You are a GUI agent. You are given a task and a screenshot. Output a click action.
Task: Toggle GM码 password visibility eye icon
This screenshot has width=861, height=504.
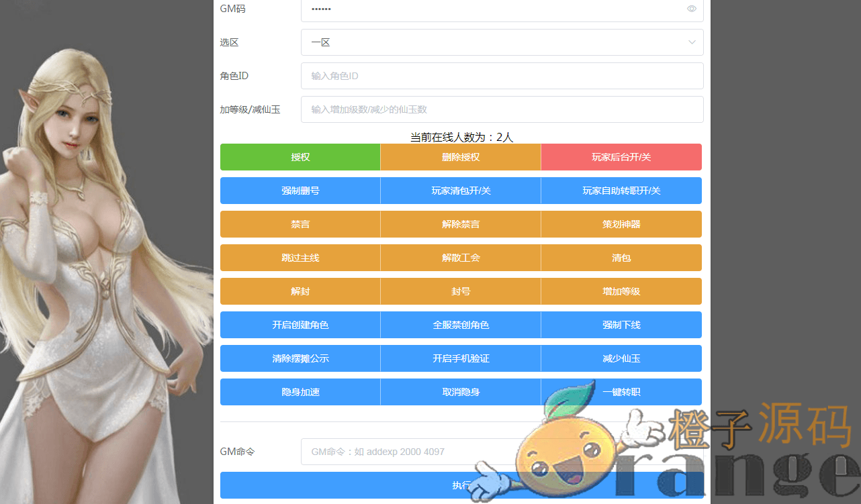click(x=691, y=9)
